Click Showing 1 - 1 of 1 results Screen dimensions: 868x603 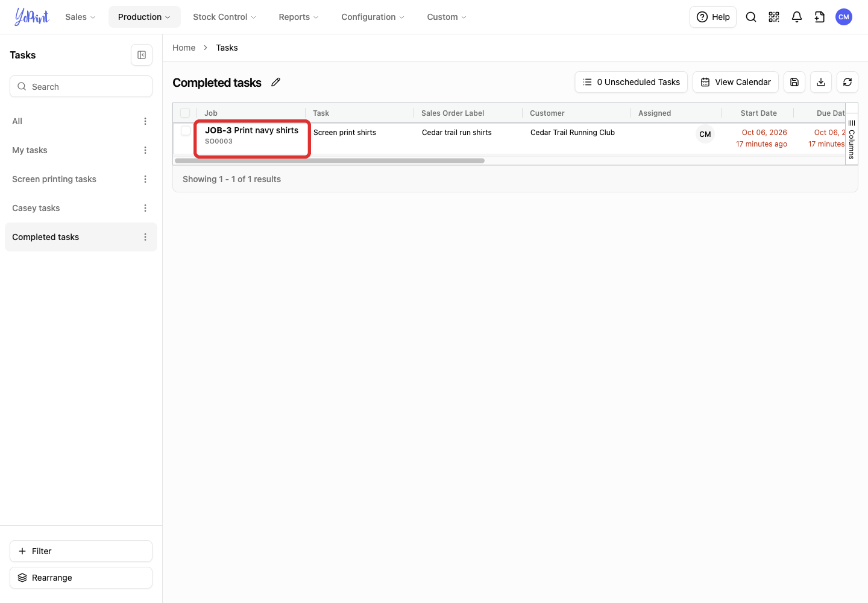click(x=231, y=179)
